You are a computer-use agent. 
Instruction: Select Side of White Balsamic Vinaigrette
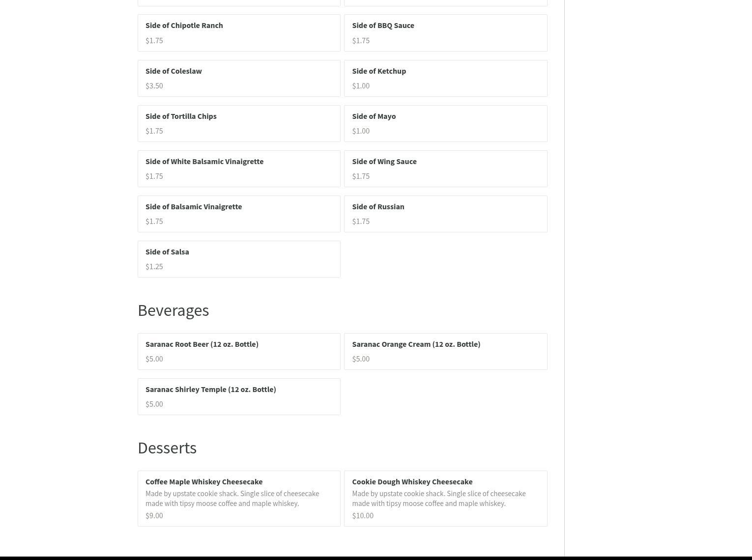point(239,168)
